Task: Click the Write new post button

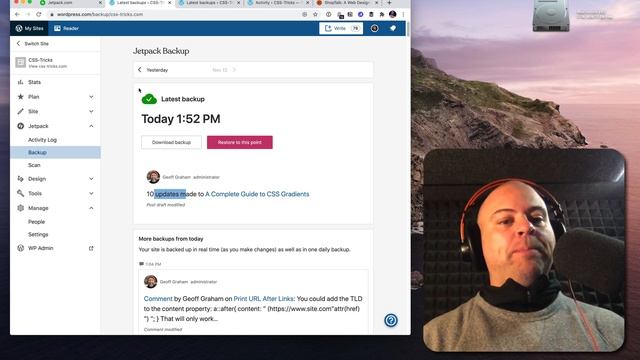Action: coord(341,28)
